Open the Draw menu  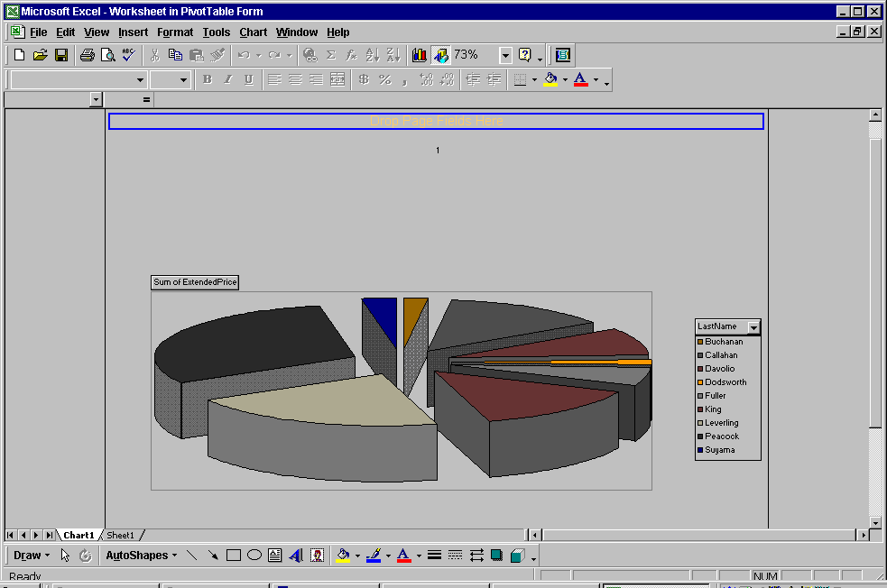pos(32,556)
